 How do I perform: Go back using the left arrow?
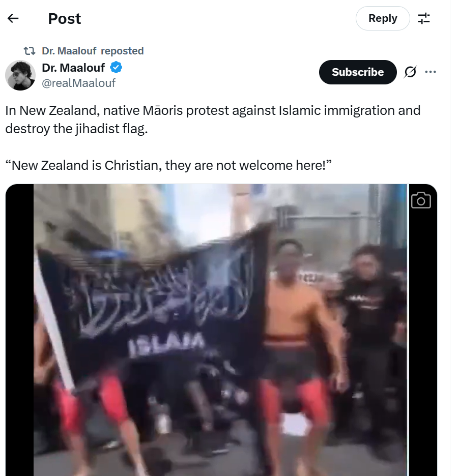pos(13,18)
